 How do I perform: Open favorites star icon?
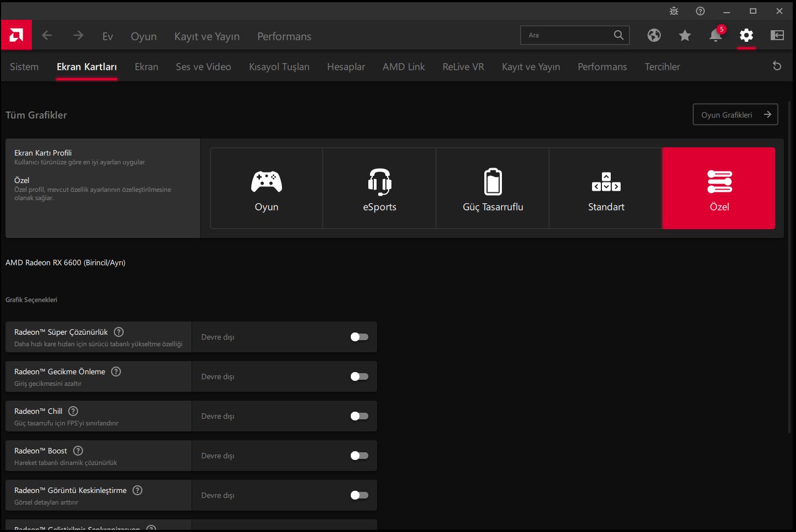[x=684, y=35]
